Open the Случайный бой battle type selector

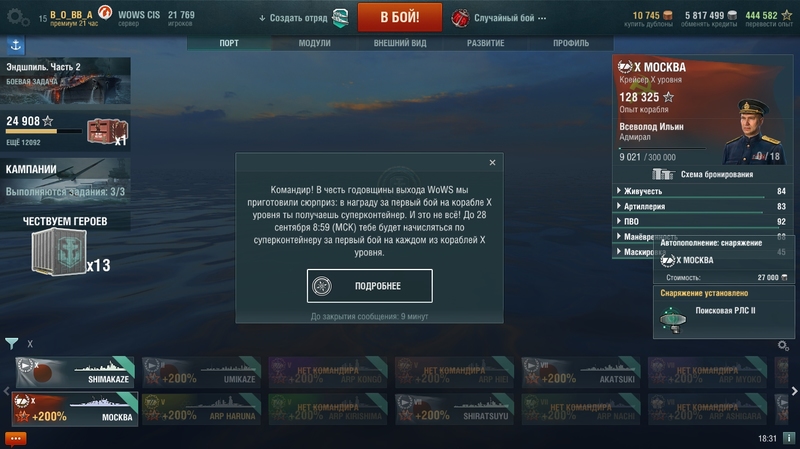point(499,18)
